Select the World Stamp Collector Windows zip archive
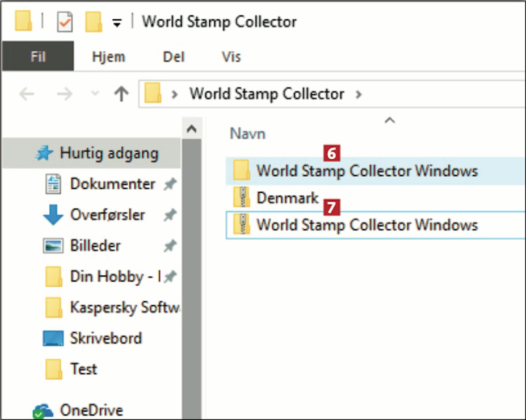The height and width of the screenshot is (420, 526). pos(366,225)
